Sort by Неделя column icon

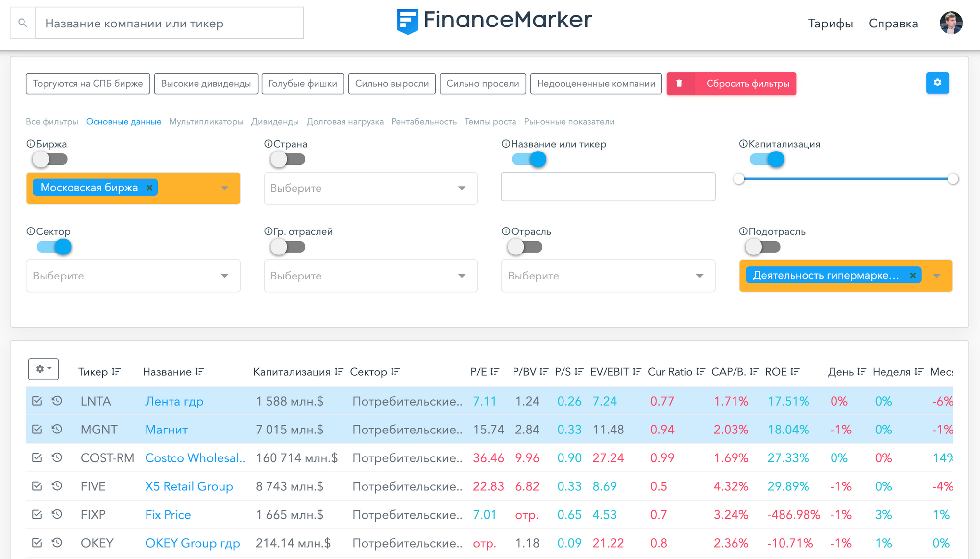(x=919, y=372)
